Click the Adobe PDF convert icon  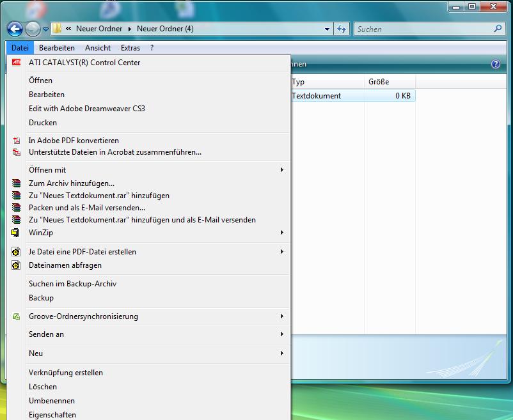[x=16, y=141]
